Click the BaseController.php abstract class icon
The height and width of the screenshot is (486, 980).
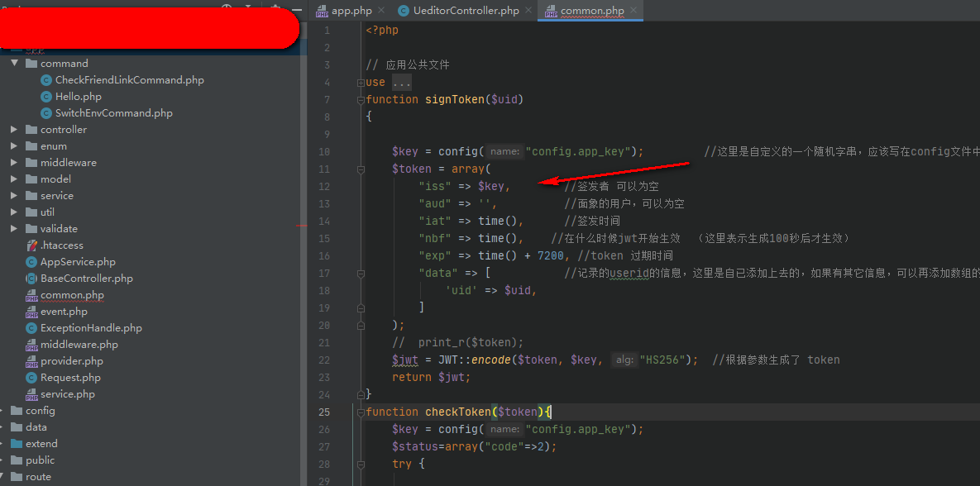tap(31, 279)
